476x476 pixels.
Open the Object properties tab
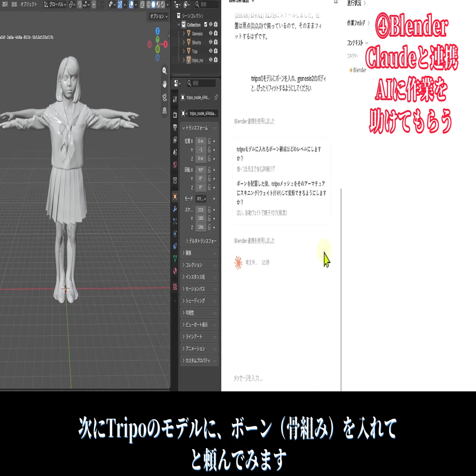[175, 197]
